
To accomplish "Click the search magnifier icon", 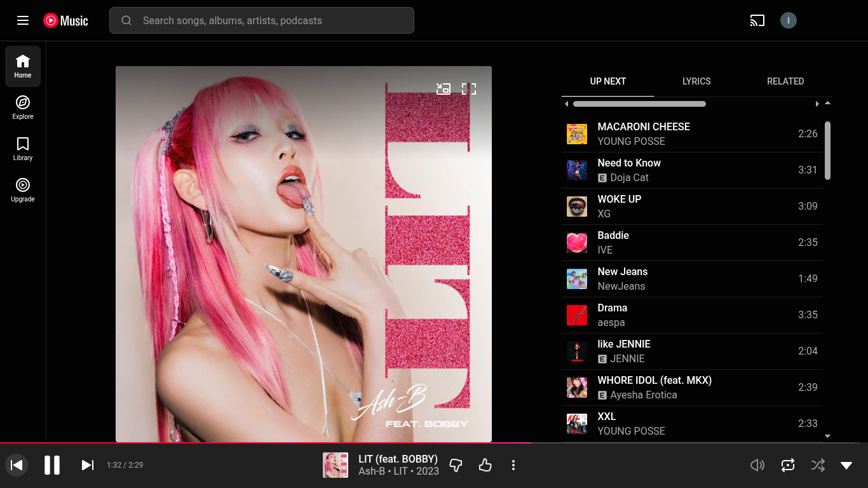I will 126,20.
